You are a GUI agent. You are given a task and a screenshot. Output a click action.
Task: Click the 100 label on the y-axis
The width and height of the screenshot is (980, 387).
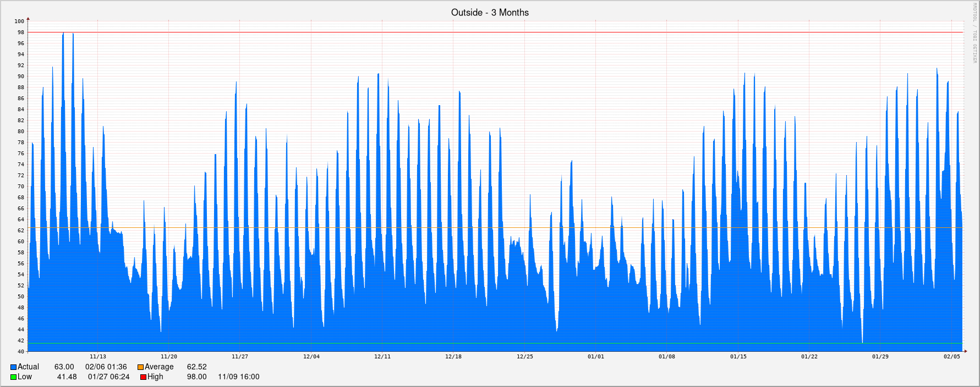19,21
